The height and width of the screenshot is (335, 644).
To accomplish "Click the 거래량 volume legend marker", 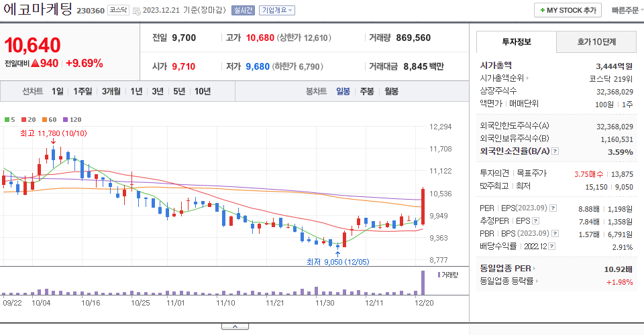I will coord(447,275).
